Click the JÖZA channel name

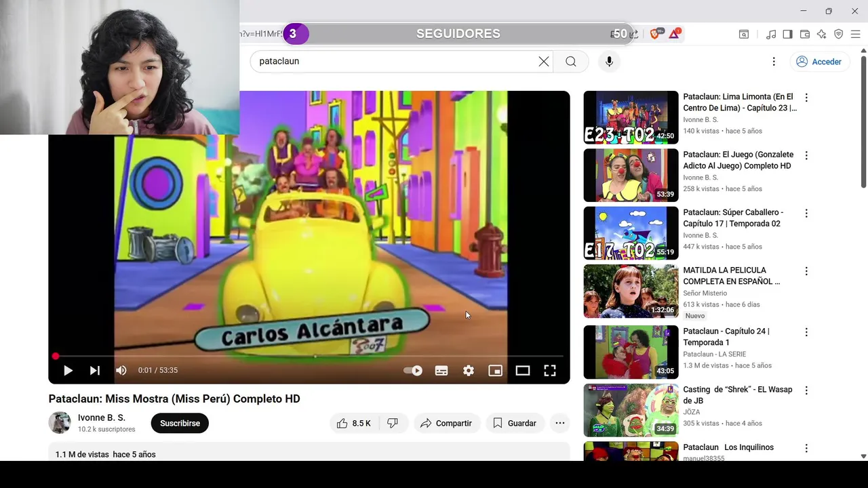coord(691,412)
